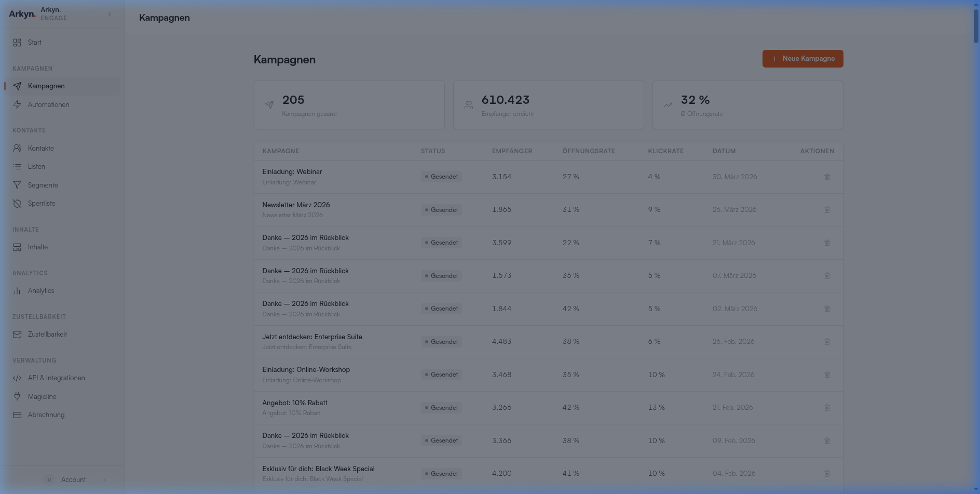980x494 pixels.
Task: Delete the Newsletter März 2026 campaign
Action: coord(827,210)
